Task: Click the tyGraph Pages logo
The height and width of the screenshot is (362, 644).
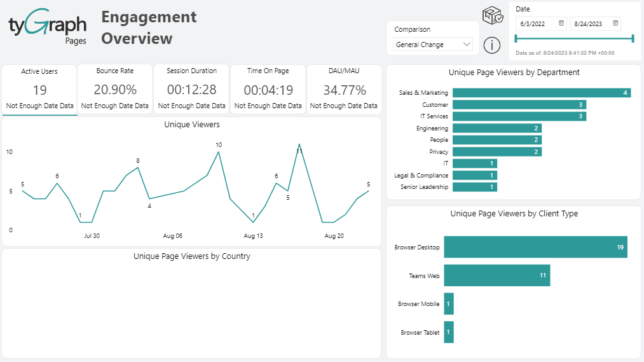Action: pyautogui.click(x=47, y=26)
